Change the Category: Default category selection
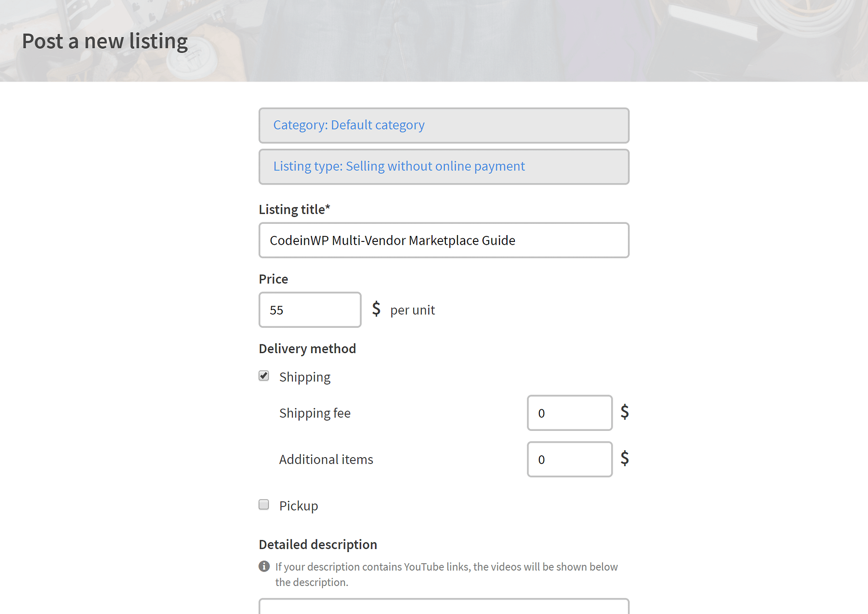 443,125
